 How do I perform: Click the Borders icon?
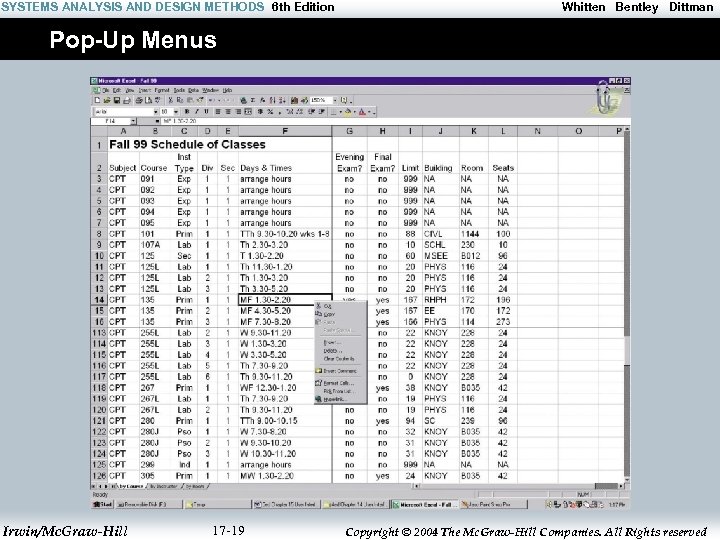pyautogui.click(x=333, y=112)
